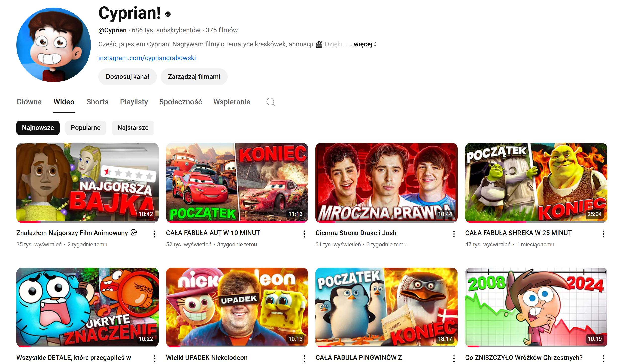This screenshot has width=618, height=364.
Task: Click the 686 tys. subskrybentów count
Action: coord(166,30)
